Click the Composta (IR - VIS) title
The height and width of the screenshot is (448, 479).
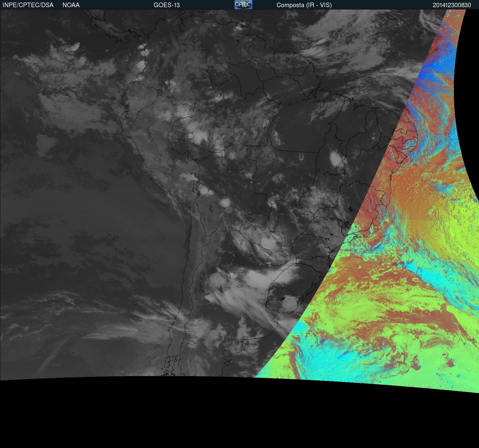pyautogui.click(x=304, y=5)
